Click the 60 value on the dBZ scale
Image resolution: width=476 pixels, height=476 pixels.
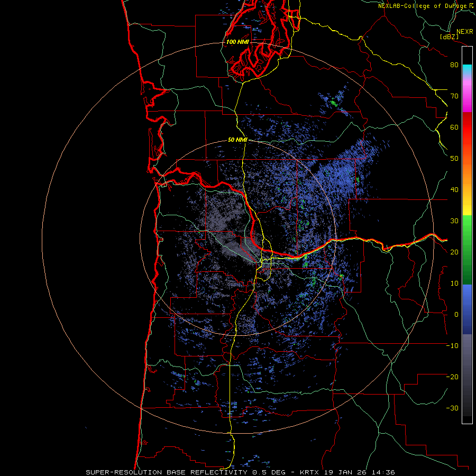454,127
